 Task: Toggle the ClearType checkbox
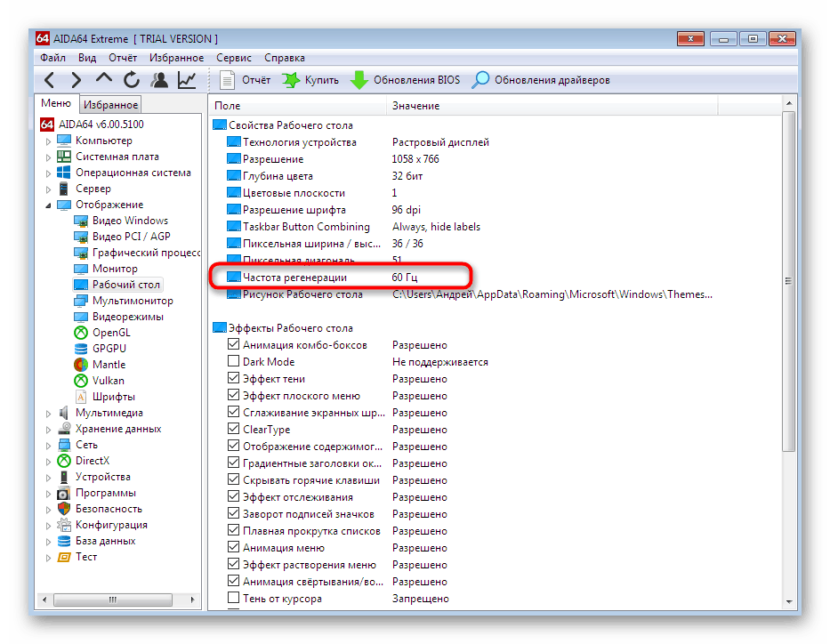pos(233,429)
